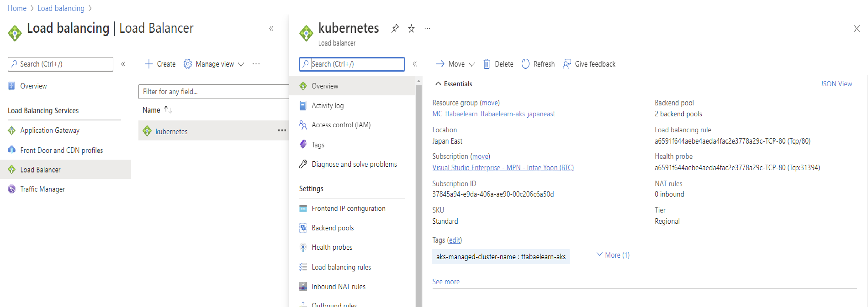Open more options ellipsis beside kubernetes title
The image size is (868, 307).
click(x=427, y=28)
